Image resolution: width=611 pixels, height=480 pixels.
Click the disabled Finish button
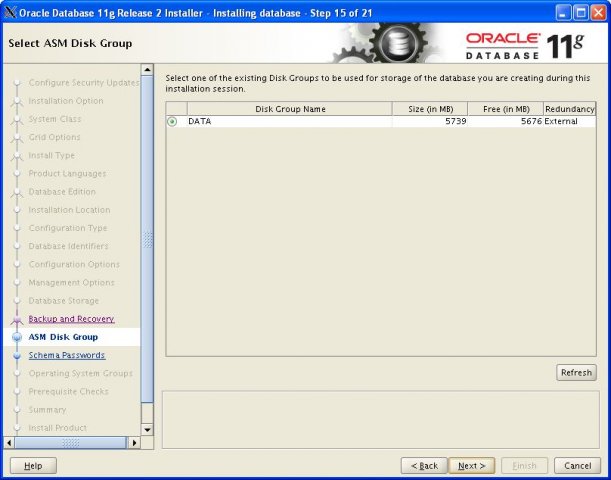524,466
